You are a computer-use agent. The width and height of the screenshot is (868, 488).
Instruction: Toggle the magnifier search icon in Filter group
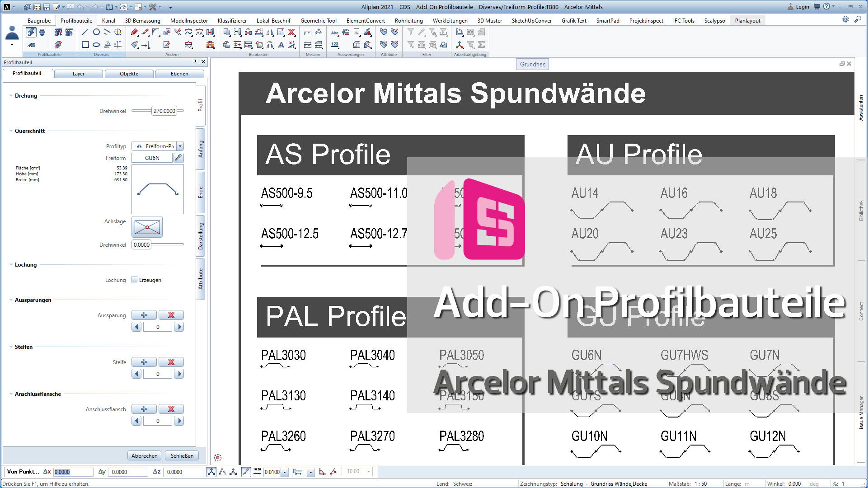coord(444,45)
